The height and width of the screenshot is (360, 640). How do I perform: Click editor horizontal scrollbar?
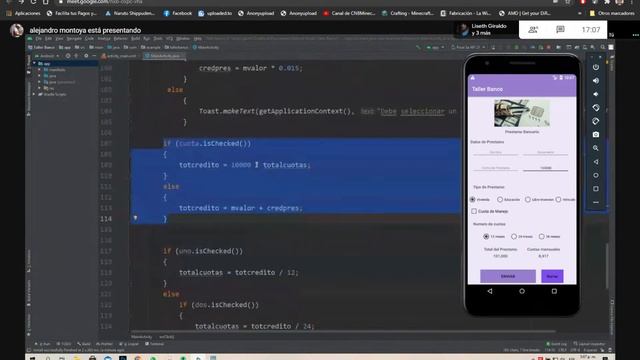[x=343, y=331]
